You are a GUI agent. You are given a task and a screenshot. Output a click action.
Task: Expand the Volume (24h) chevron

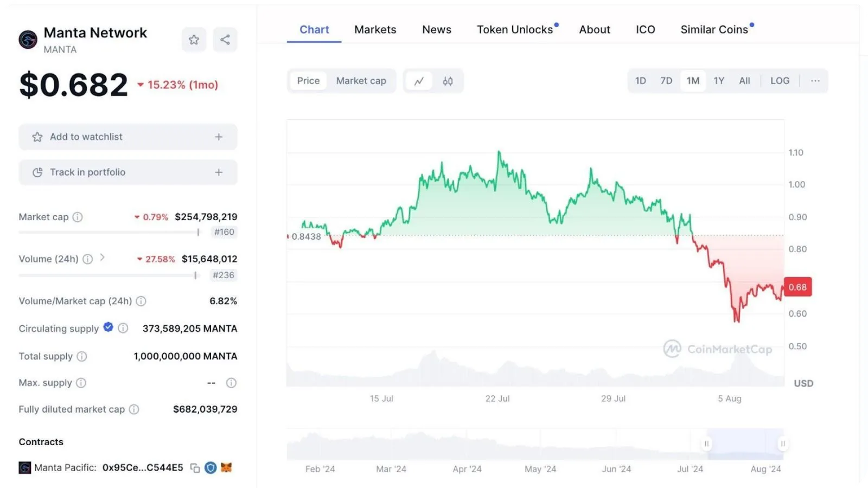[102, 258]
